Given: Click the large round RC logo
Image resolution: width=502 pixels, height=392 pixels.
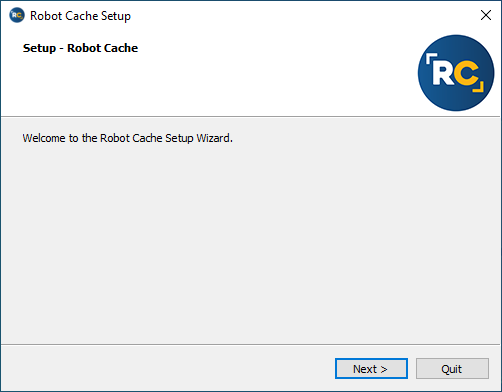Looking at the screenshot, I should coord(456,73).
